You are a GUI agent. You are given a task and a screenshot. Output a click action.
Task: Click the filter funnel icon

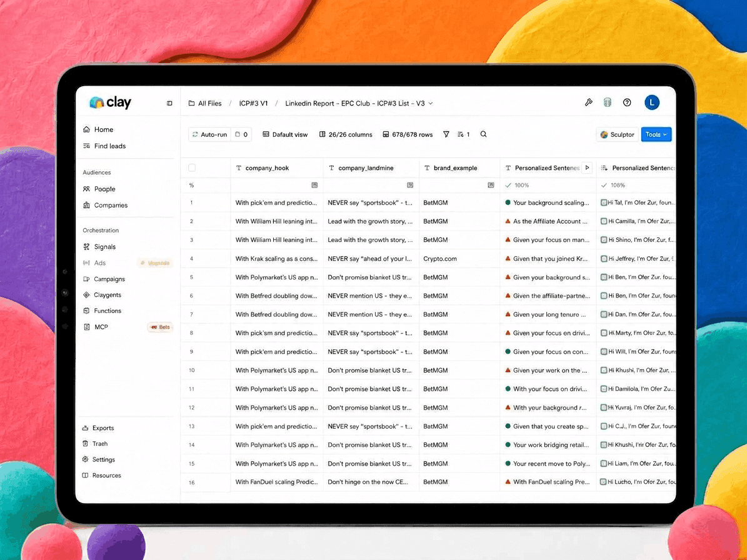446,134
